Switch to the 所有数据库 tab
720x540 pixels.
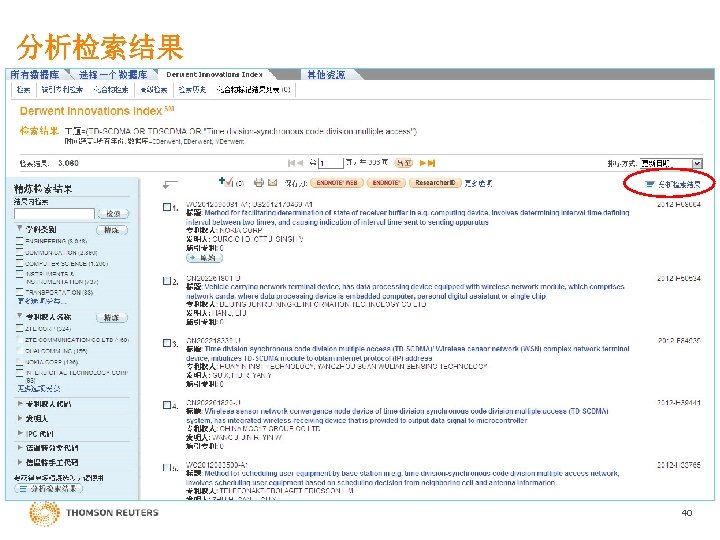[x=35, y=74]
